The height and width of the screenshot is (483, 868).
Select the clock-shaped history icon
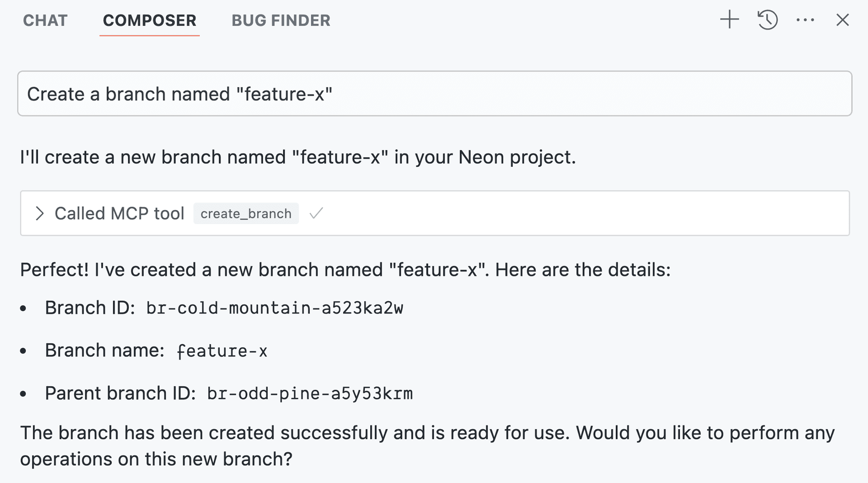point(767,20)
